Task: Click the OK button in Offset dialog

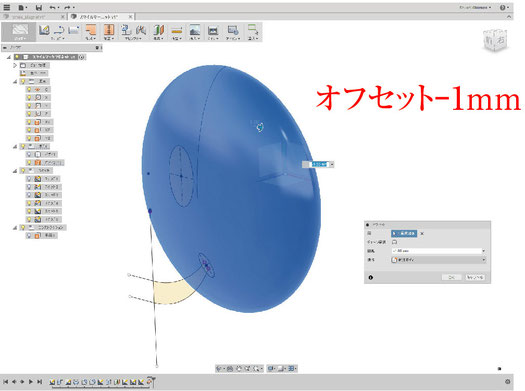Action: (x=452, y=278)
